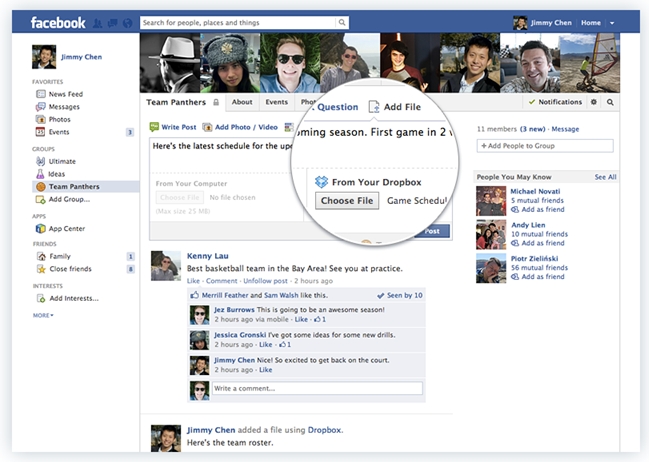Image resolution: width=649 pixels, height=462 pixels.
Task: Click the globe notifications icon in top bar
Action: pos(126,22)
